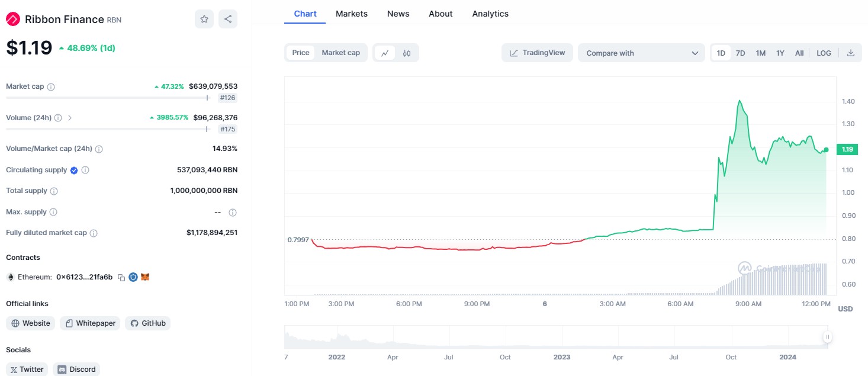Open the GitHub link
The height and width of the screenshot is (376, 868).
pyautogui.click(x=147, y=323)
